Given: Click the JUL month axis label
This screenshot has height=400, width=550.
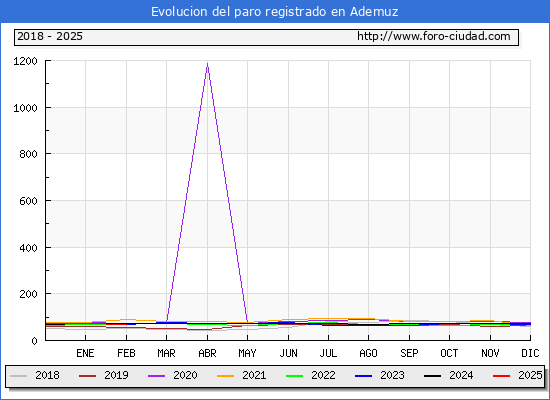Looking at the screenshot, I should [328, 353].
